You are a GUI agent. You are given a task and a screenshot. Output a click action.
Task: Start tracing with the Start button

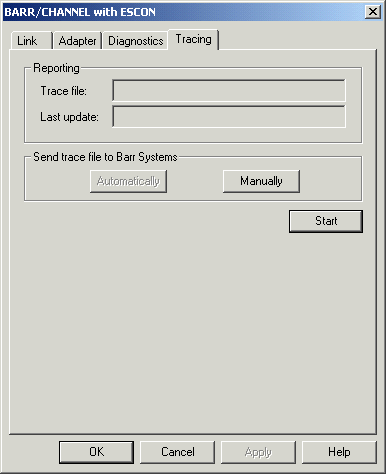[326, 221]
